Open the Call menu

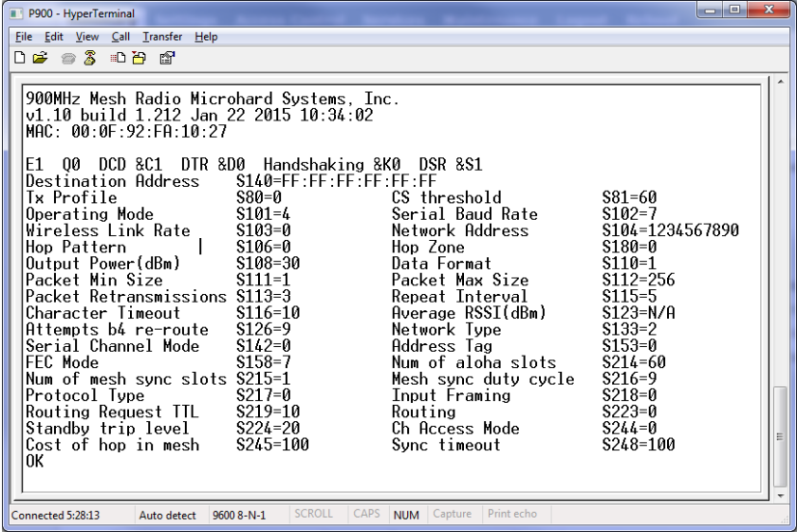pyautogui.click(x=120, y=37)
